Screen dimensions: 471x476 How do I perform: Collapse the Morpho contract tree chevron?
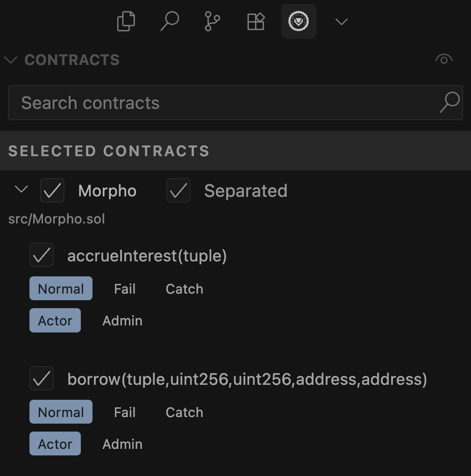point(21,189)
